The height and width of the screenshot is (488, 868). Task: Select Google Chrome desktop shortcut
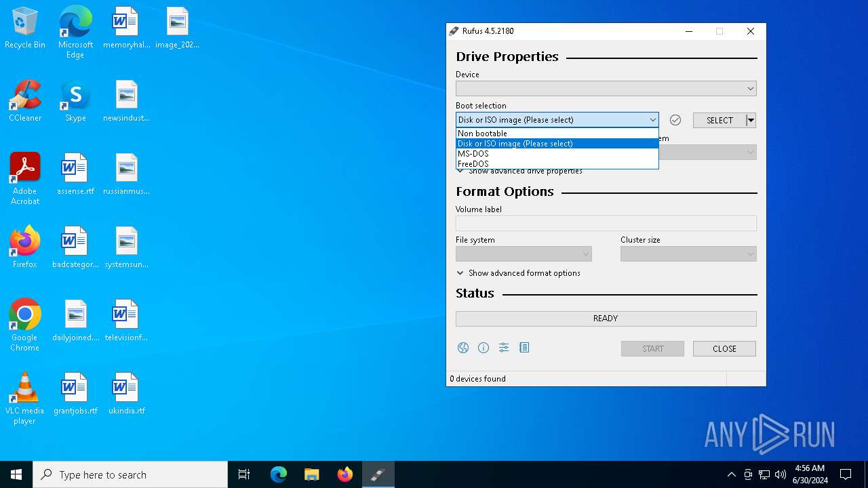click(25, 325)
